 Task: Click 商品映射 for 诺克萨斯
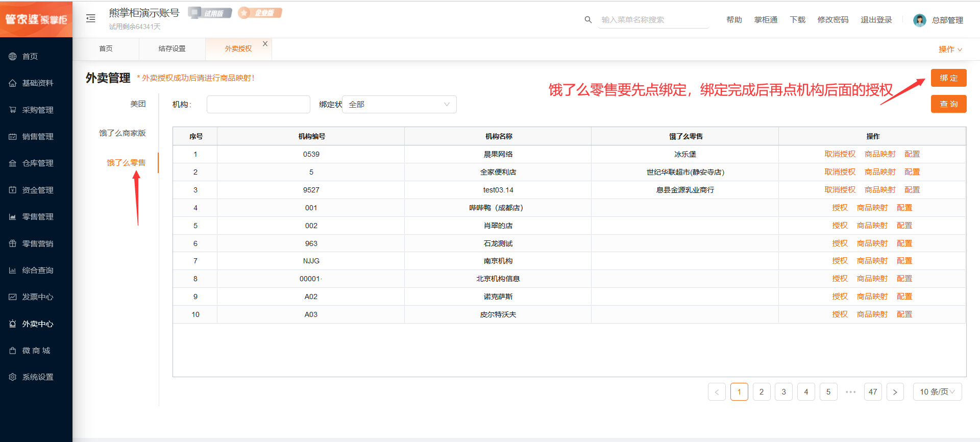pyautogui.click(x=872, y=297)
